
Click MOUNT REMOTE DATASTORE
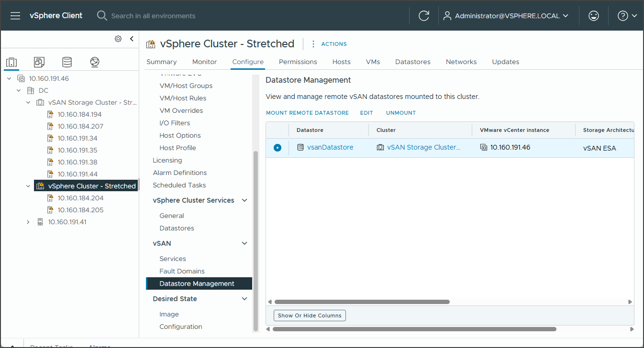(x=307, y=112)
